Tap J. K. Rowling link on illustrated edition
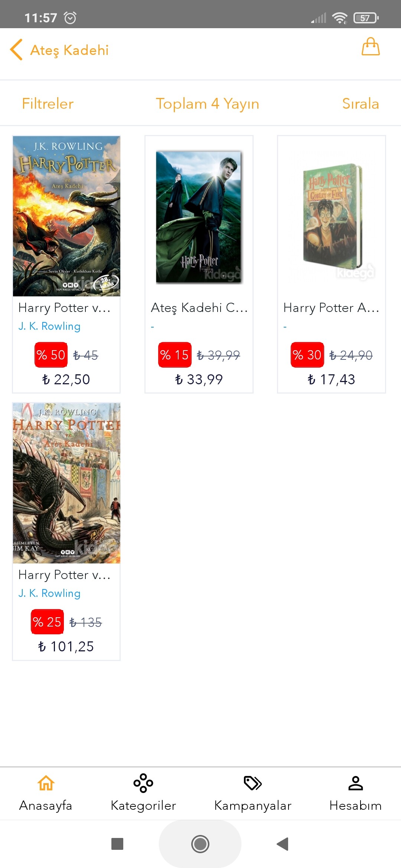This screenshot has height=868, width=401. (x=49, y=593)
